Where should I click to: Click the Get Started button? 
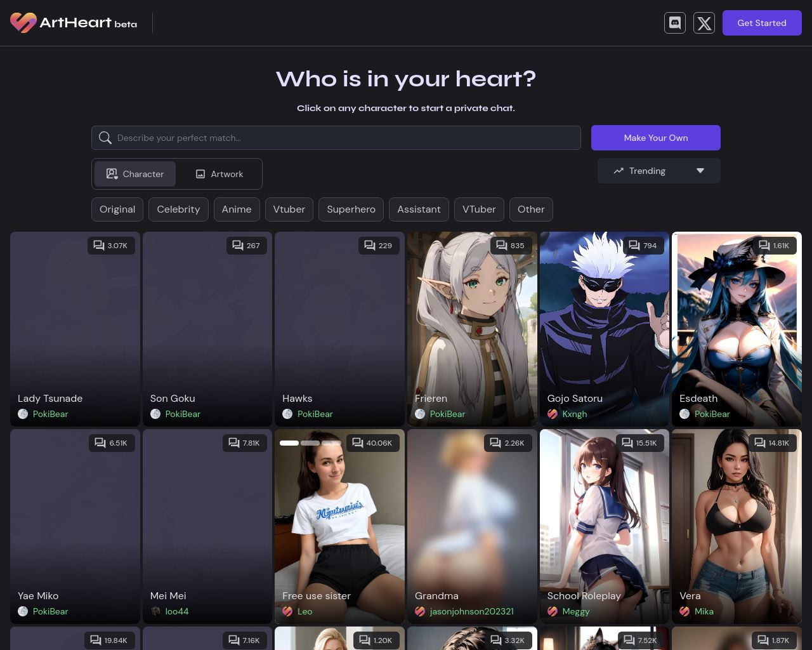762,23
